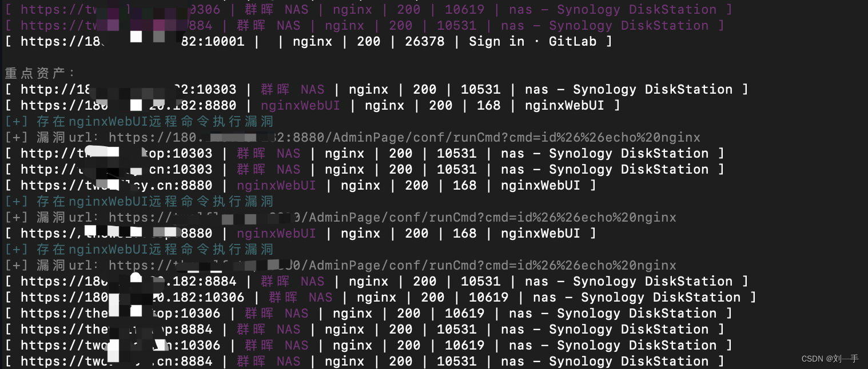Click the "重点资产:" heading line

40,74
